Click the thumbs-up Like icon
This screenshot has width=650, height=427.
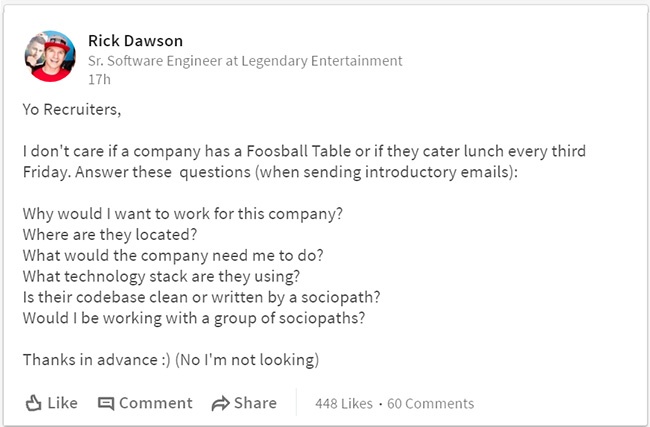pos(33,403)
